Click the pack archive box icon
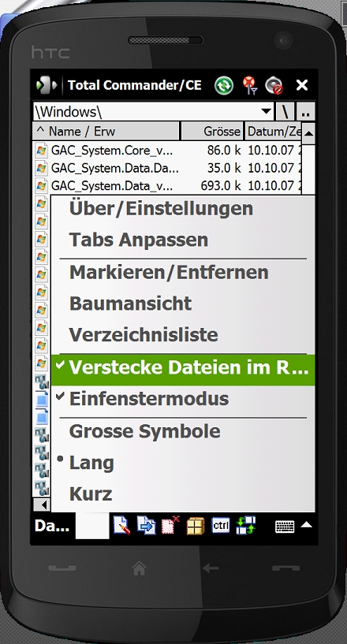The height and width of the screenshot is (644, 347). point(196,526)
